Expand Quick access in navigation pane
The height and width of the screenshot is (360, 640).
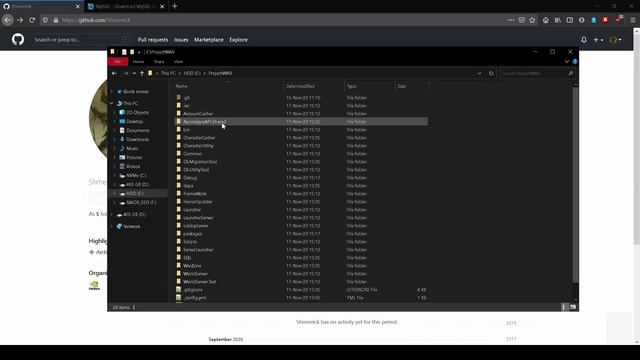112,92
